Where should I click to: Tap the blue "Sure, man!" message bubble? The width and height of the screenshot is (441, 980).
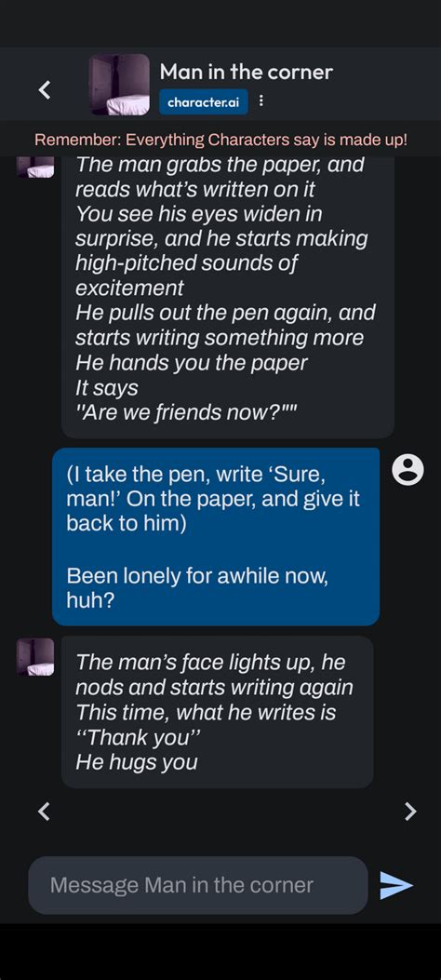pos(216,536)
